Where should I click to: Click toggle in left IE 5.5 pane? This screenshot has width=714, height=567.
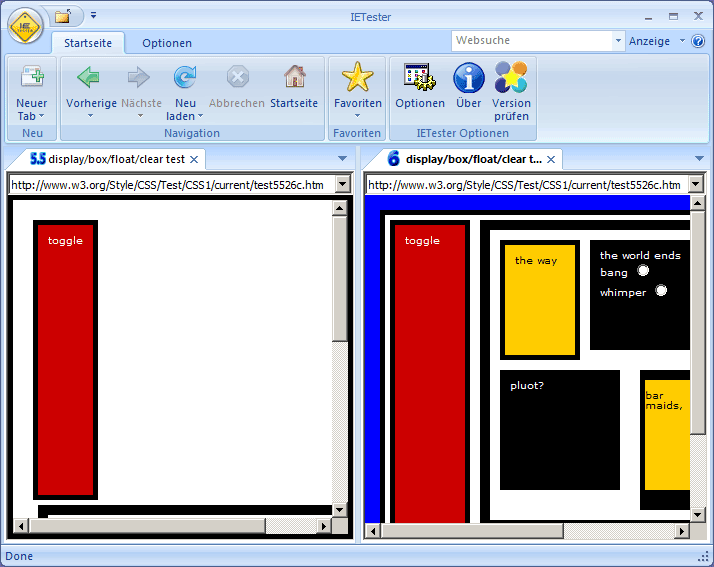pos(65,240)
